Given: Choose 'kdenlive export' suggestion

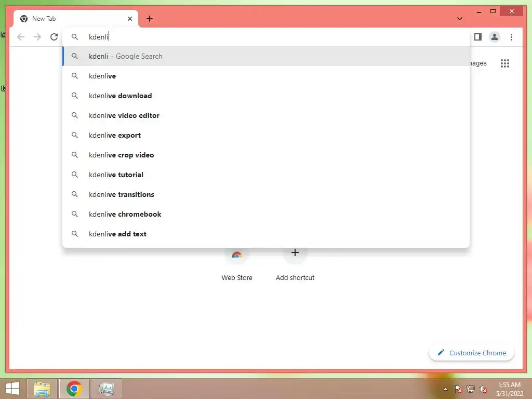Looking at the screenshot, I should point(267,135).
